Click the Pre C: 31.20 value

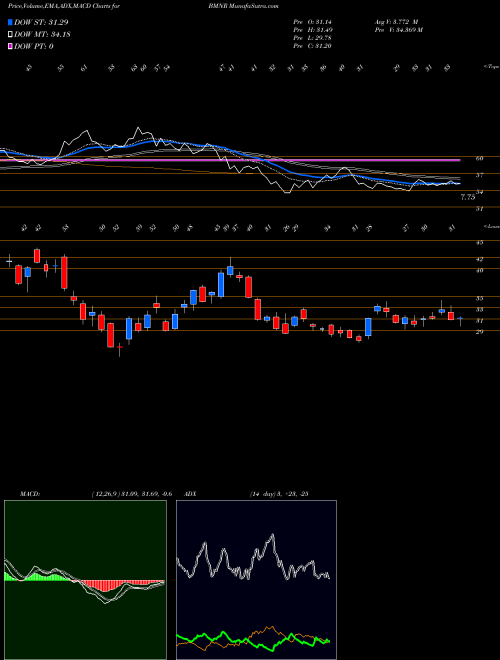click(x=313, y=46)
